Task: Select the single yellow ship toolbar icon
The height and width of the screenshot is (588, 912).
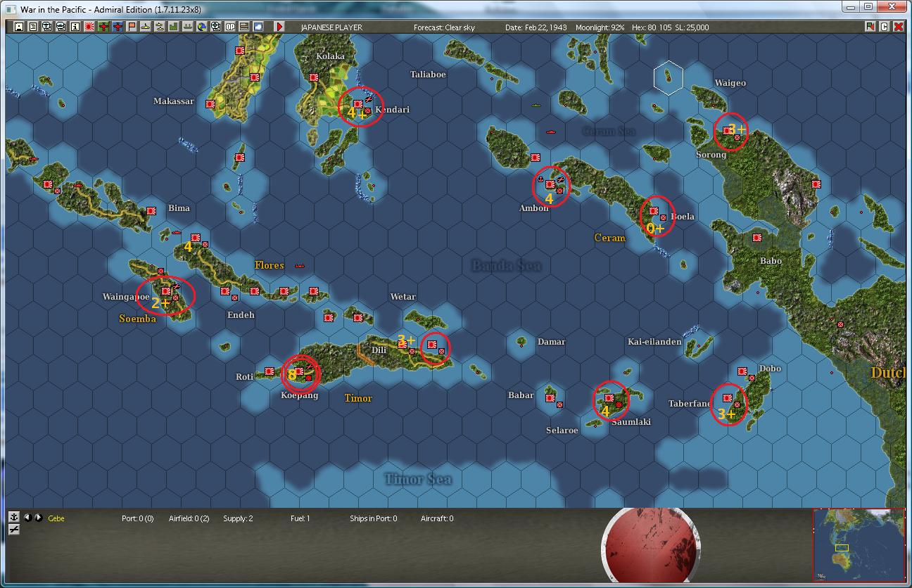Action: point(146,27)
